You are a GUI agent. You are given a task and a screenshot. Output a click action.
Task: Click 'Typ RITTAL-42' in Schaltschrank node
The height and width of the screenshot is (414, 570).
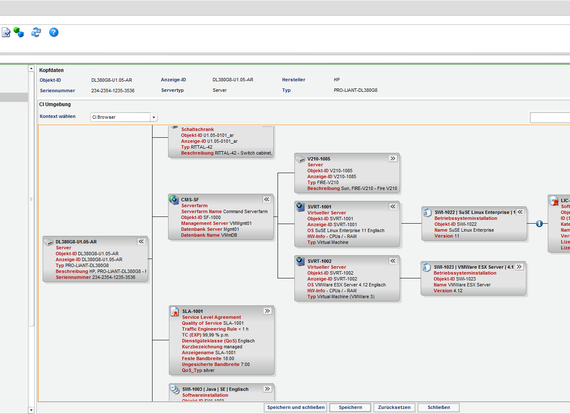197,147
